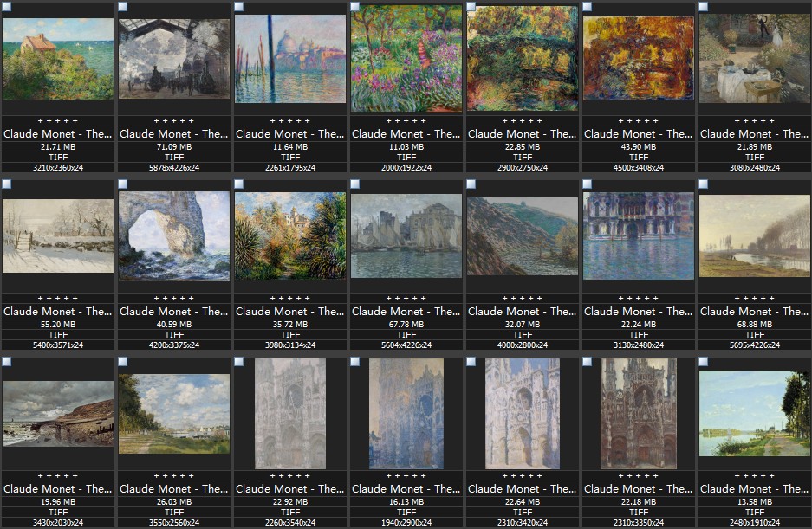Click the TIFF format label under 67.78 MB
Screen dimensions: 812x529
[406, 335]
